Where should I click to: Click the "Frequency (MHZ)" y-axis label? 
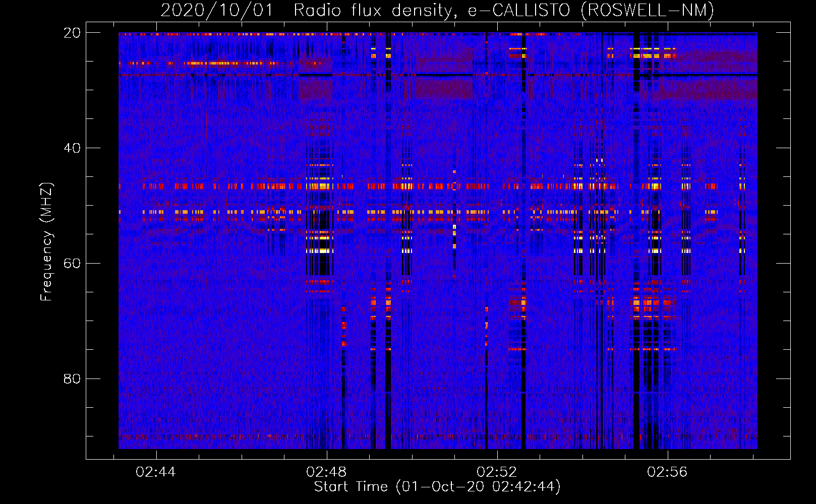(x=46, y=242)
